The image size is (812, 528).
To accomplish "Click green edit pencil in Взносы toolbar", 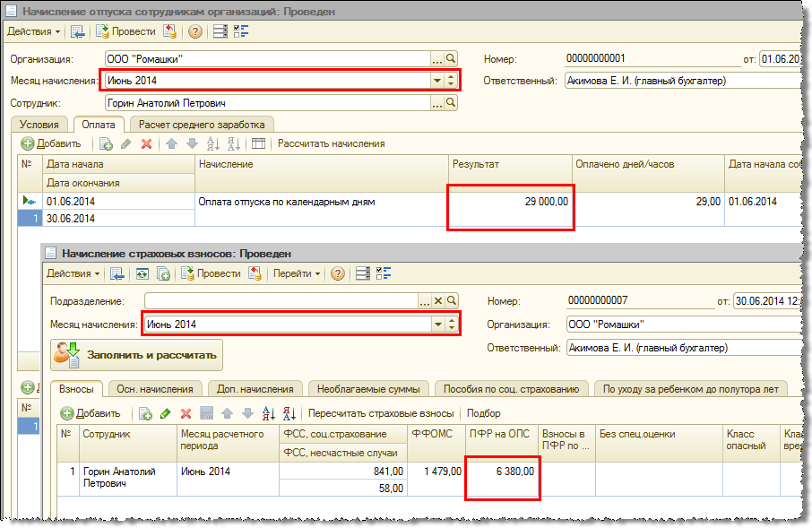I will click(x=165, y=413).
